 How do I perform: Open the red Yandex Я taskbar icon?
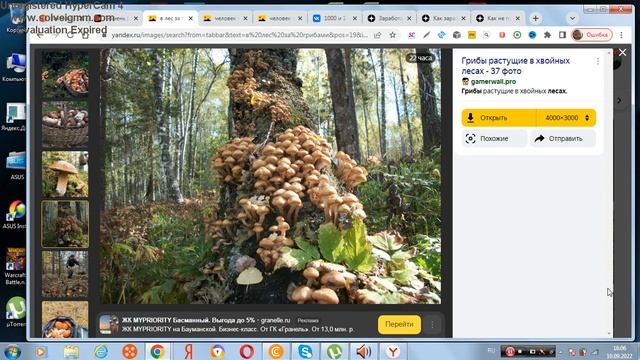188,351
